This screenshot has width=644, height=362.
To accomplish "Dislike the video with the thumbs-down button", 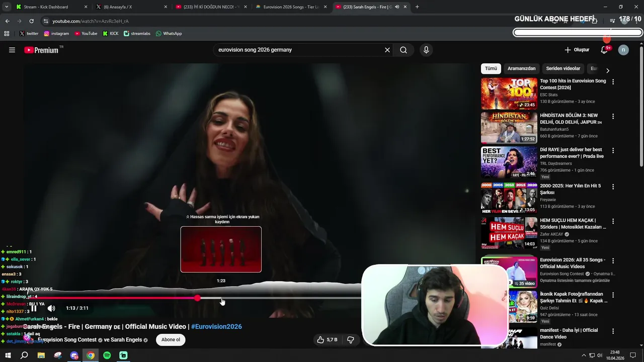I will [x=351, y=340].
